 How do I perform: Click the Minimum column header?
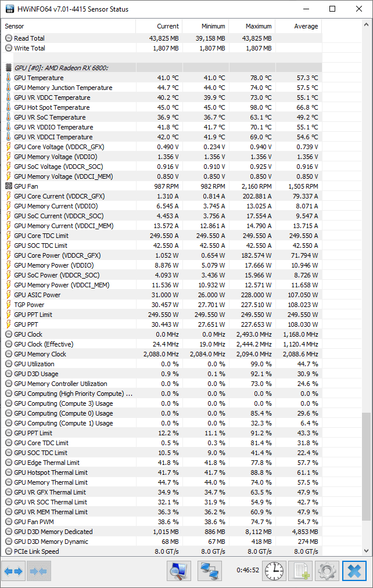[x=205, y=26]
